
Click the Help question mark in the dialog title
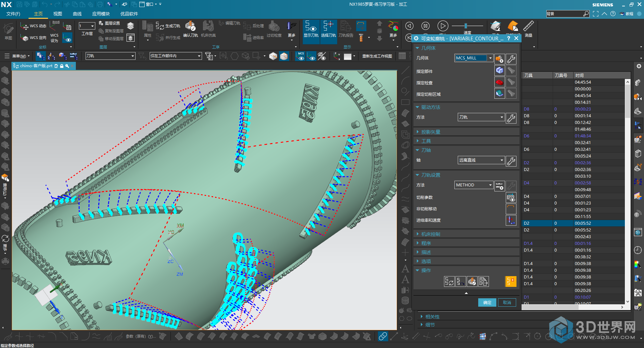509,38
